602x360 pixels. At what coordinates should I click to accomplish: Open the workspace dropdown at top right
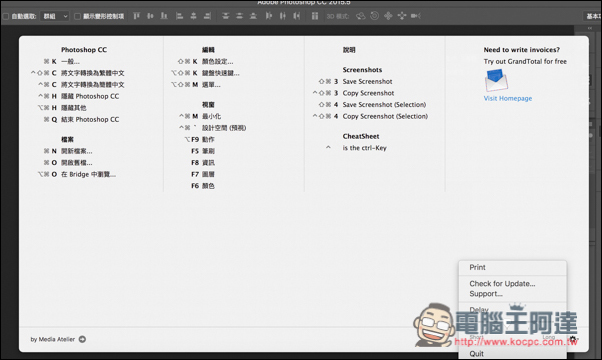tap(593, 16)
